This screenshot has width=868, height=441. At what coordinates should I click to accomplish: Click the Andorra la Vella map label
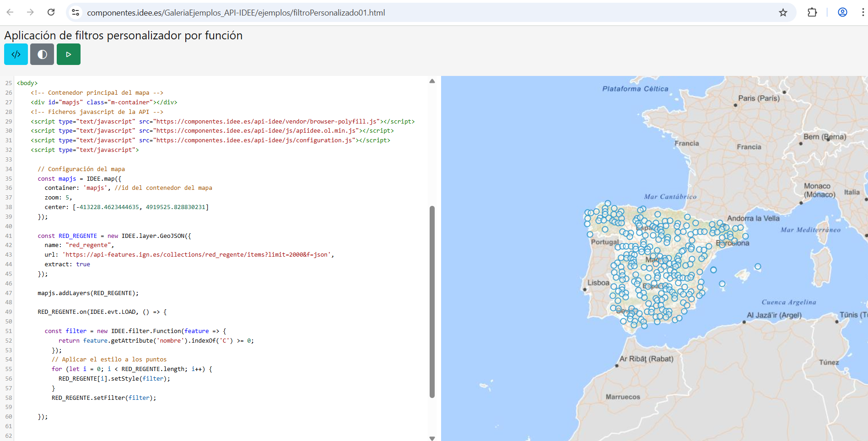pos(753,218)
